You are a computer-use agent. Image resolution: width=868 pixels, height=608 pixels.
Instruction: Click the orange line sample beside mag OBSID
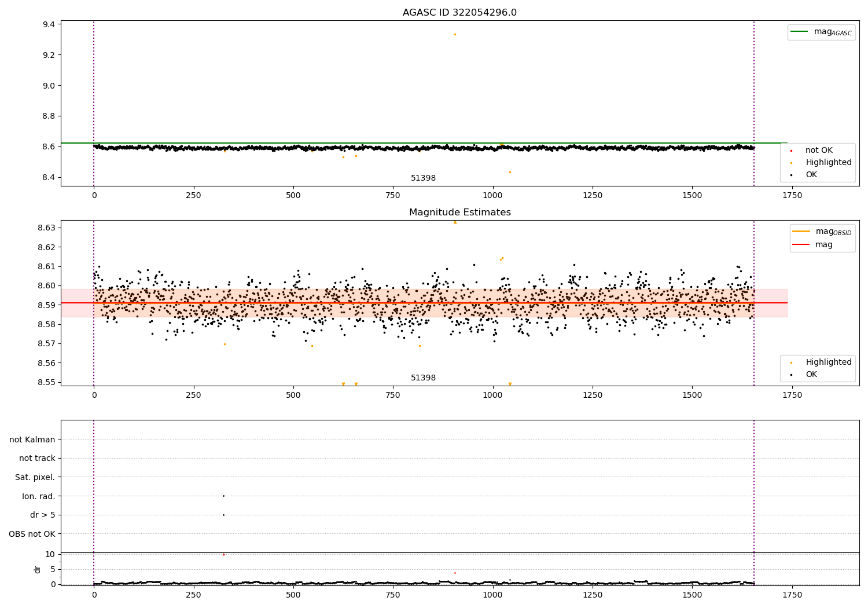(801, 232)
